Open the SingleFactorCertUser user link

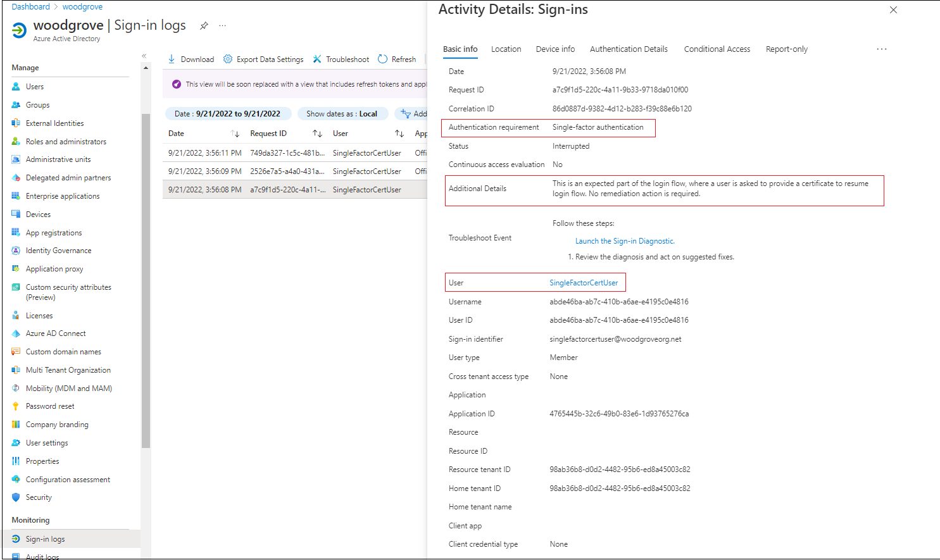pyautogui.click(x=584, y=283)
